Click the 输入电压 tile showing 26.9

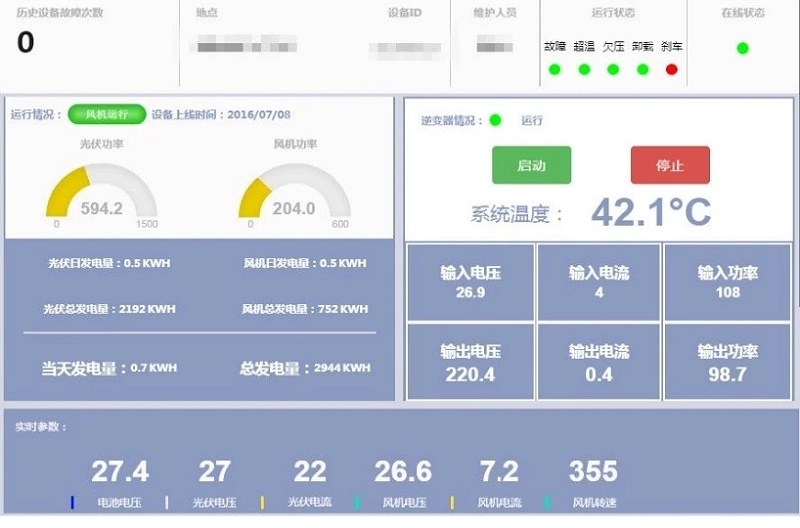point(470,282)
